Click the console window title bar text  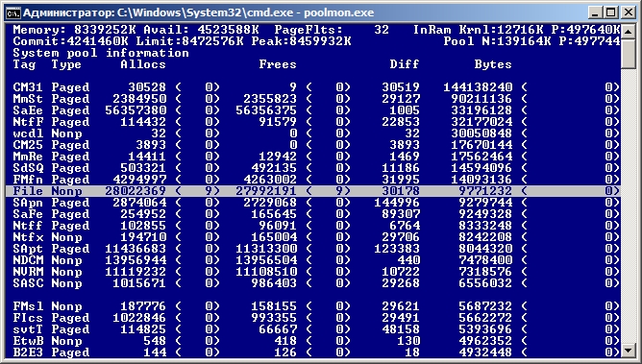click(198, 12)
